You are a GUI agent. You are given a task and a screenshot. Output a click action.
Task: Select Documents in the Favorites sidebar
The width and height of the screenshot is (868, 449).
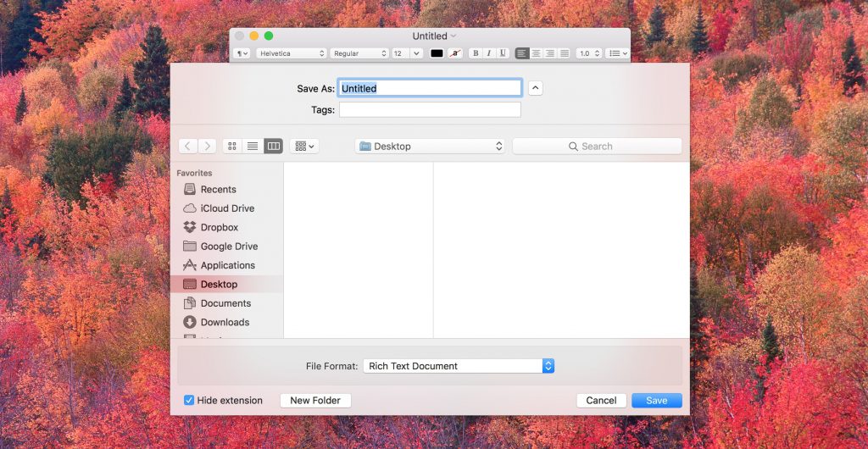225,303
